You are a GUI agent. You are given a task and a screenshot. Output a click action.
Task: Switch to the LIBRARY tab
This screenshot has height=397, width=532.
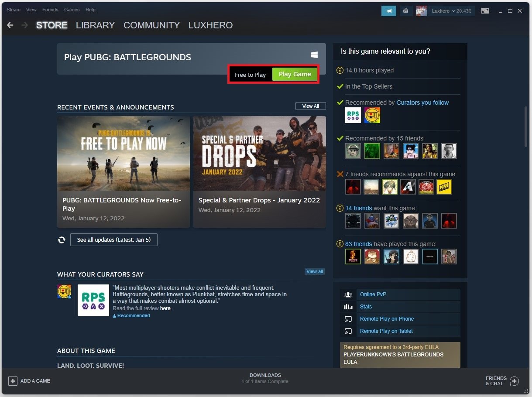pyautogui.click(x=95, y=25)
